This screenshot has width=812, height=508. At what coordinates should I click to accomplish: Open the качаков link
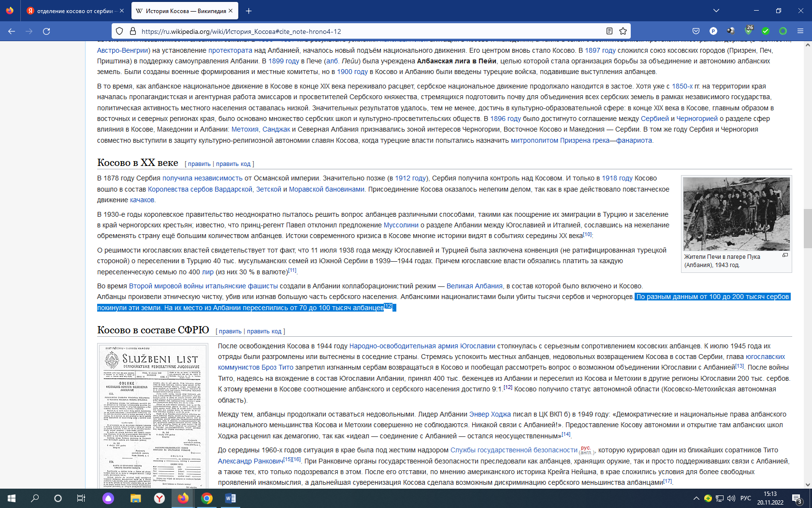pos(142,200)
